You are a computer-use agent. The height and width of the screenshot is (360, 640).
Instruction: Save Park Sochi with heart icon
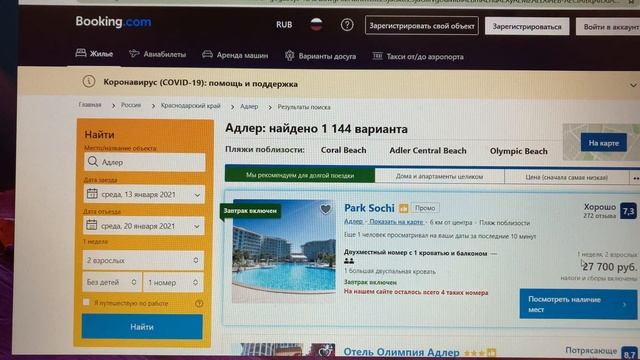click(x=325, y=209)
